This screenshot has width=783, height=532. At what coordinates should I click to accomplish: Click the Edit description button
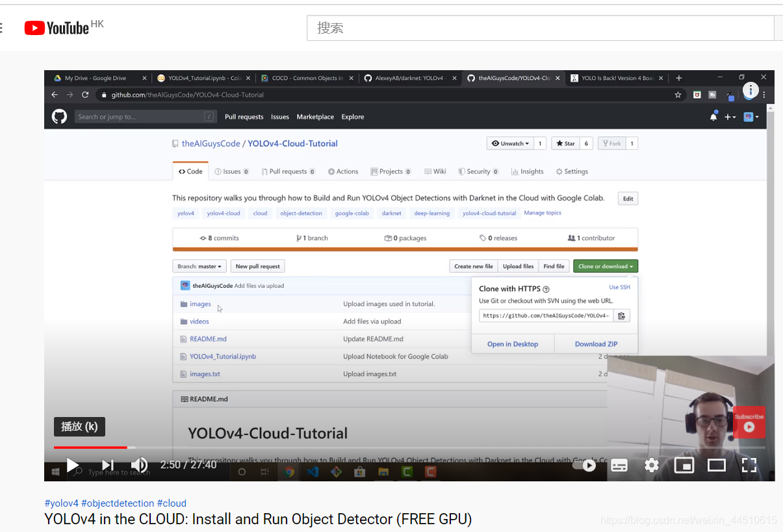click(x=628, y=199)
